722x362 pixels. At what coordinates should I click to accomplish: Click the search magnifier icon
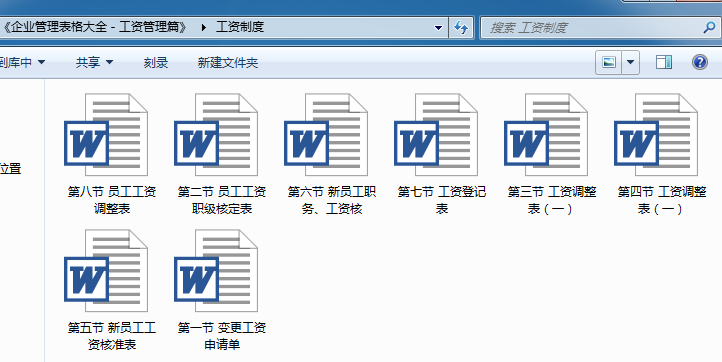(709, 28)
